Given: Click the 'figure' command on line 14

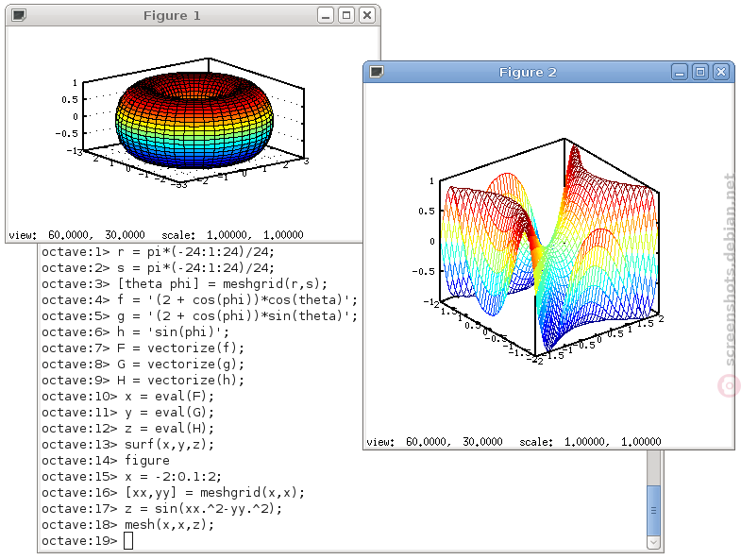Looking at the screenshot, I should (147, 461).
